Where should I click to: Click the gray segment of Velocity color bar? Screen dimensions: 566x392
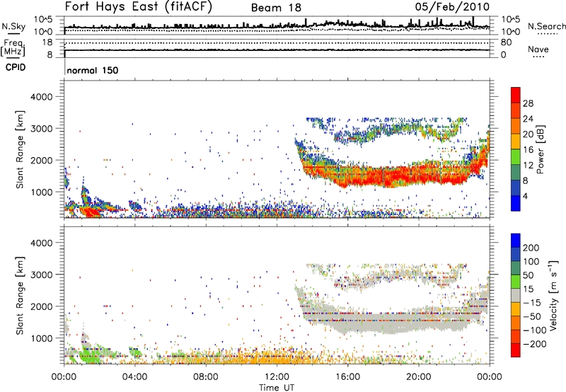point(516,295)
